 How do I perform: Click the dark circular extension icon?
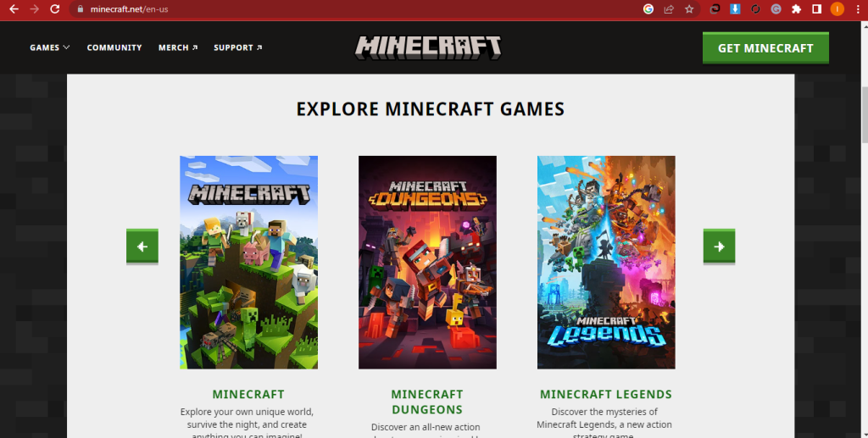pos(755,8)
